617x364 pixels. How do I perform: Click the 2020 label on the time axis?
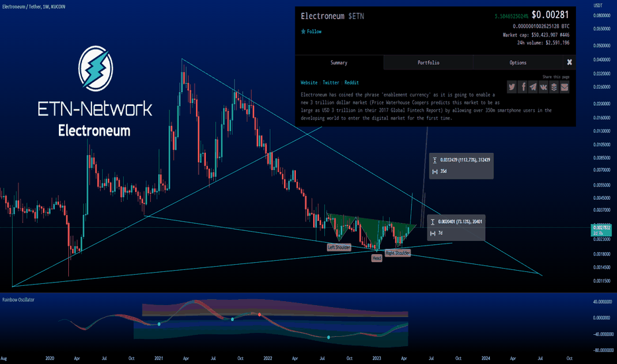tap(50, 359)
